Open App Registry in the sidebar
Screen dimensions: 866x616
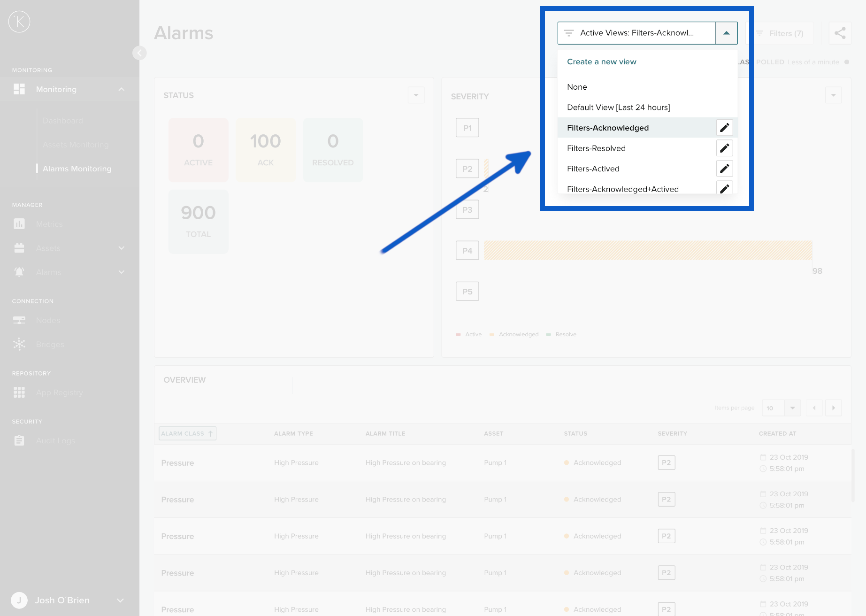pos(59,393)
